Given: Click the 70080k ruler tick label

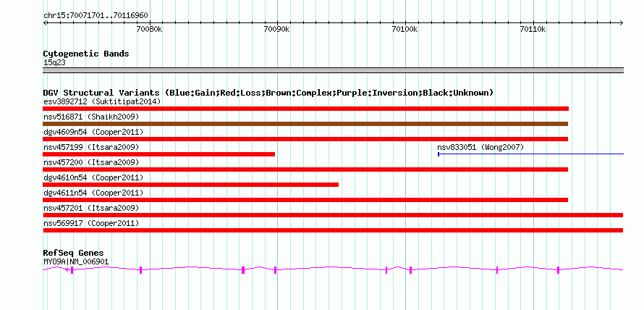Looking at the screenshot, I should click(150, 29).
